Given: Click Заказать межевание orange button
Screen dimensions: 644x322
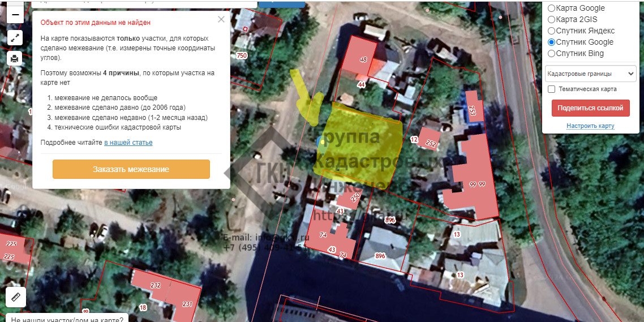Looking at the screenshot, I should coord(131,169).
